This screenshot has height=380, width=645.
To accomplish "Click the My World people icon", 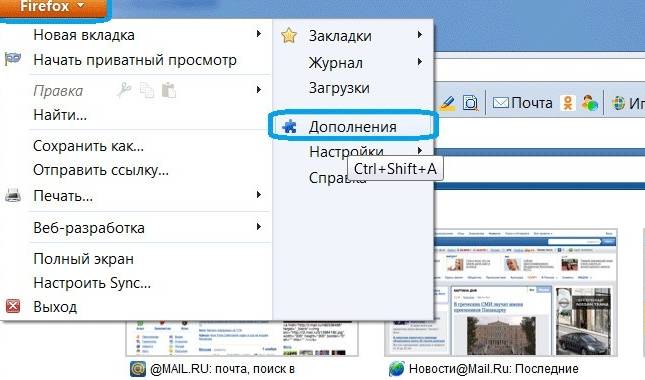I will [x=589, y=103].
